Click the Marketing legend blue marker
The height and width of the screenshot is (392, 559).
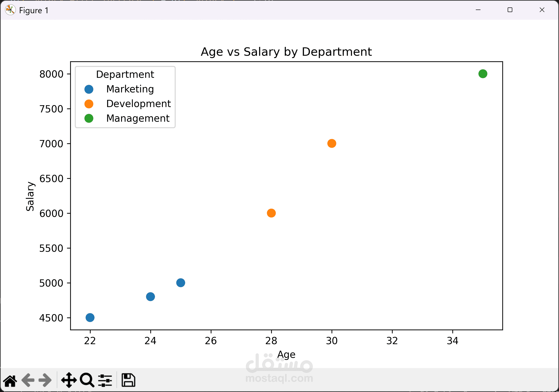coord(89,89)
